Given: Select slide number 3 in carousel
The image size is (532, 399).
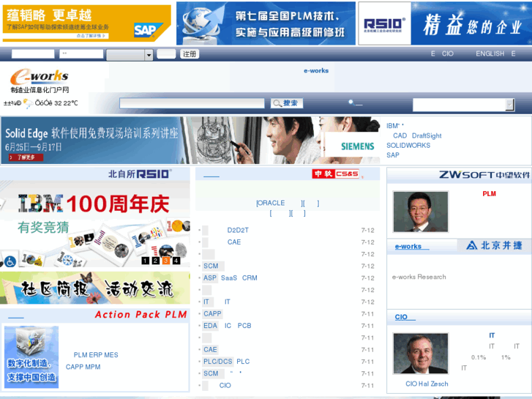Looking at the screenshot, I should [166, 261].
